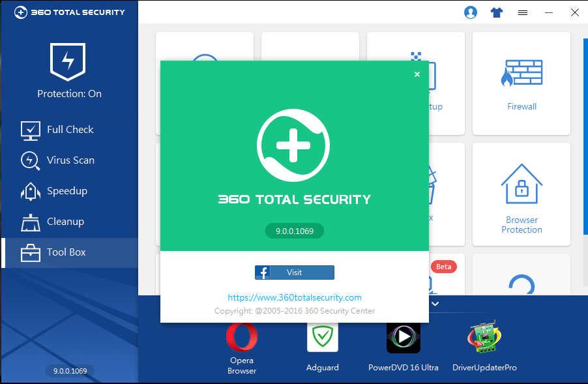Image resolution: width=588 pixels, height=384 pixels.
Task: Open the Browser Protection tool
Action: tap(522, 194)
